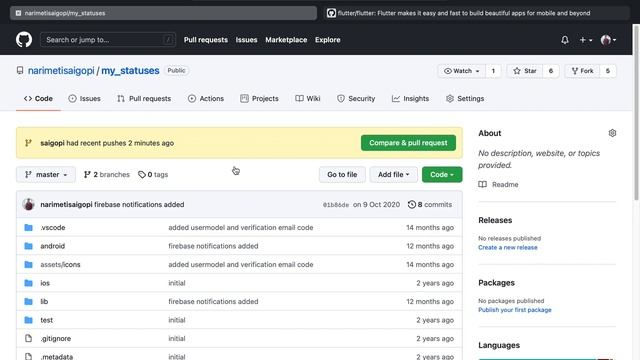Click the Star count 6

(x=551, y=71)
